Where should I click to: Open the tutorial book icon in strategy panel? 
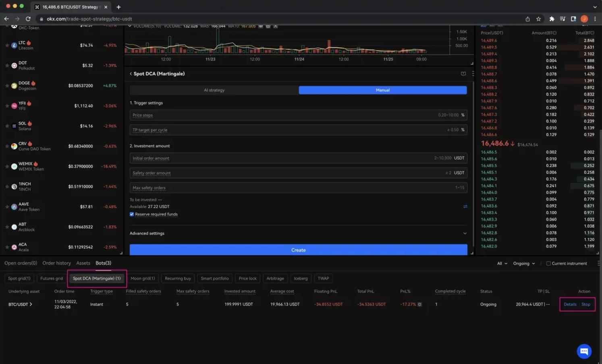tap(463, 74)
